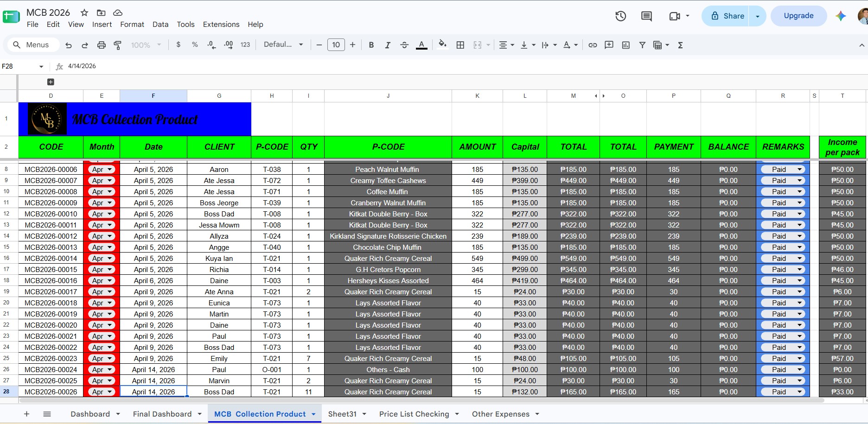Open the Extensions menu

point(221,25)
